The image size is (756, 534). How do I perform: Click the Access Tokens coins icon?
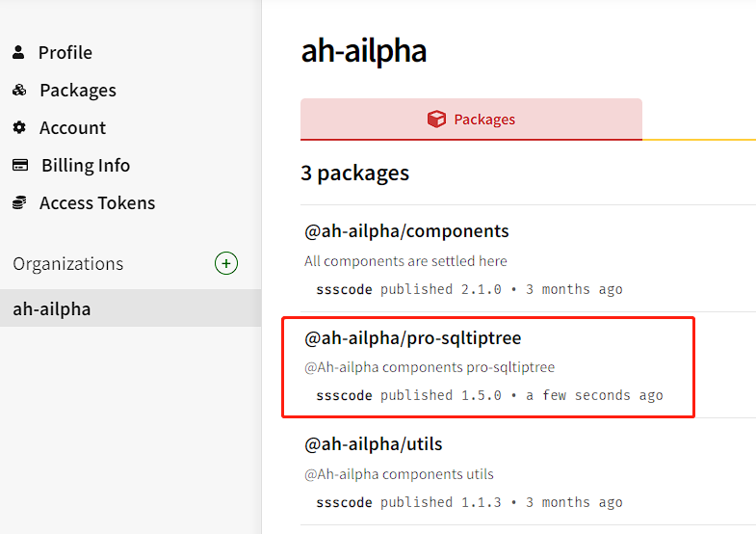tap(19, 202)
